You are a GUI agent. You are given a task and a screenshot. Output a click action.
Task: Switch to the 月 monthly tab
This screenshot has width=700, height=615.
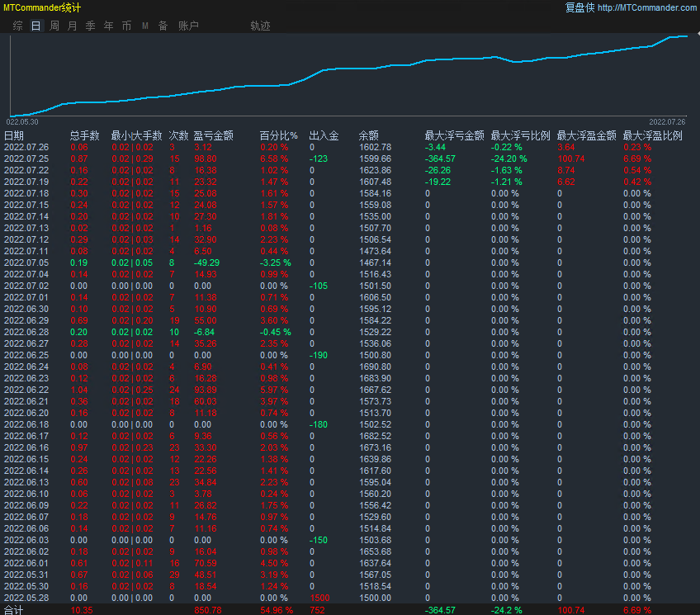(x=73, y=26)
